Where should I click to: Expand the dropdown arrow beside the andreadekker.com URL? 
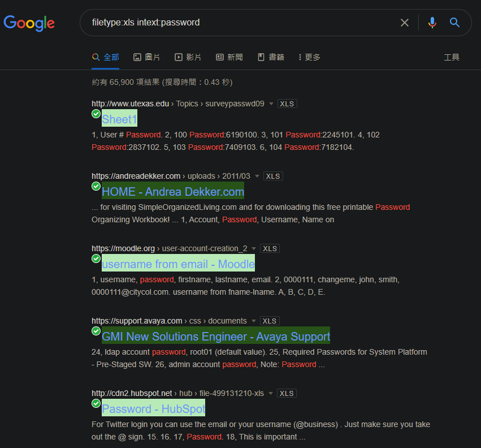(x=257, y=176)
